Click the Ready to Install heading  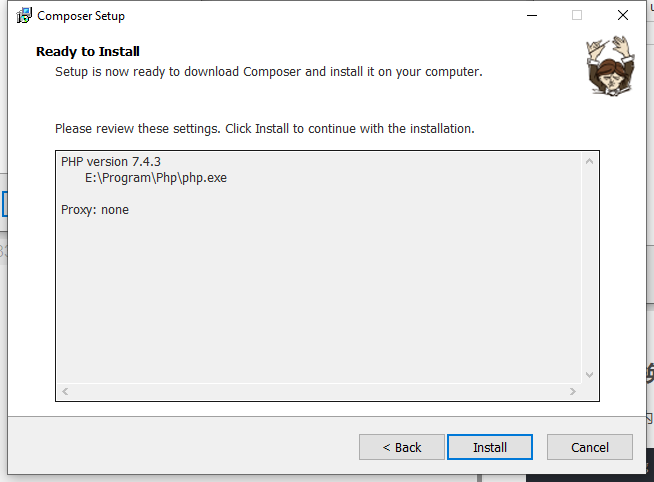click(x=88, y=52)
